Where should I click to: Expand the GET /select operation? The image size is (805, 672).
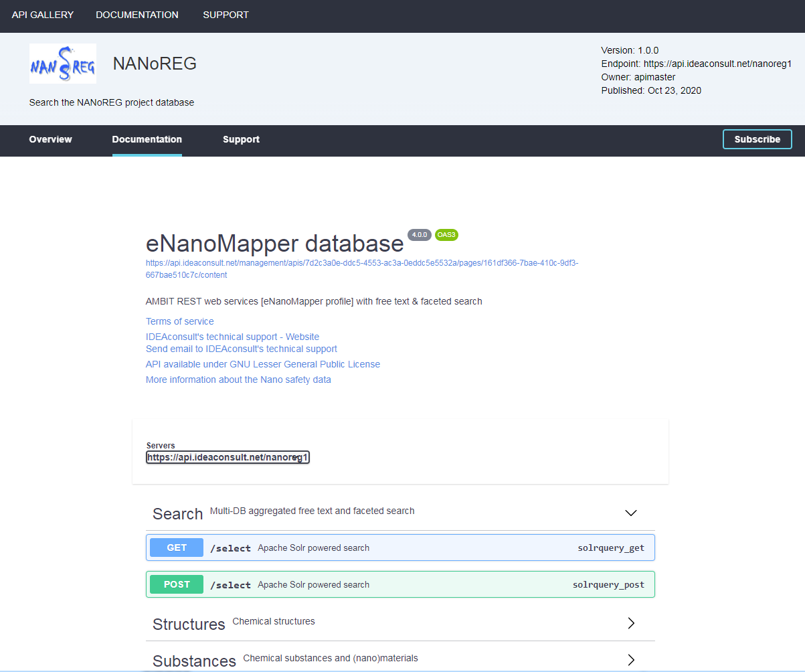click(x=400, y=548)
